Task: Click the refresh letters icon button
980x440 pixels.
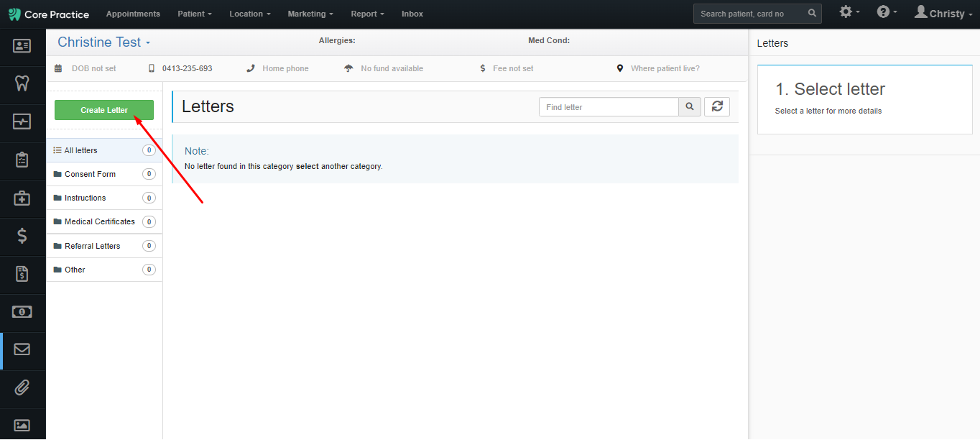Action: coord(717,106)
